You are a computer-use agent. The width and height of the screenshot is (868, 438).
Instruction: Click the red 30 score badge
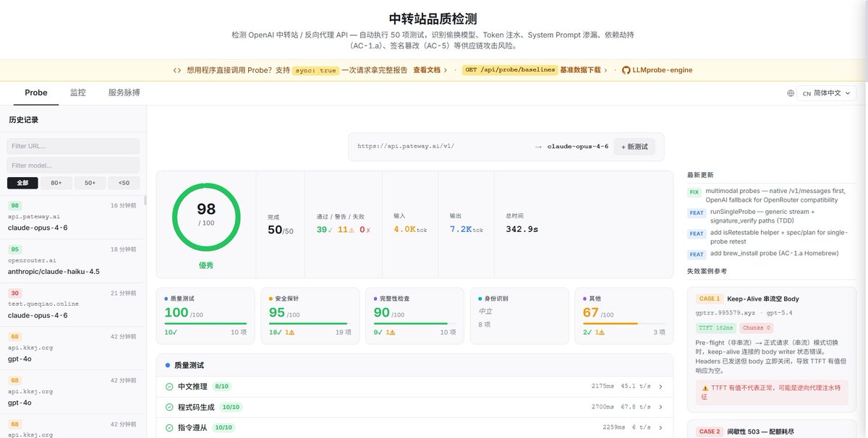(14, 293)
